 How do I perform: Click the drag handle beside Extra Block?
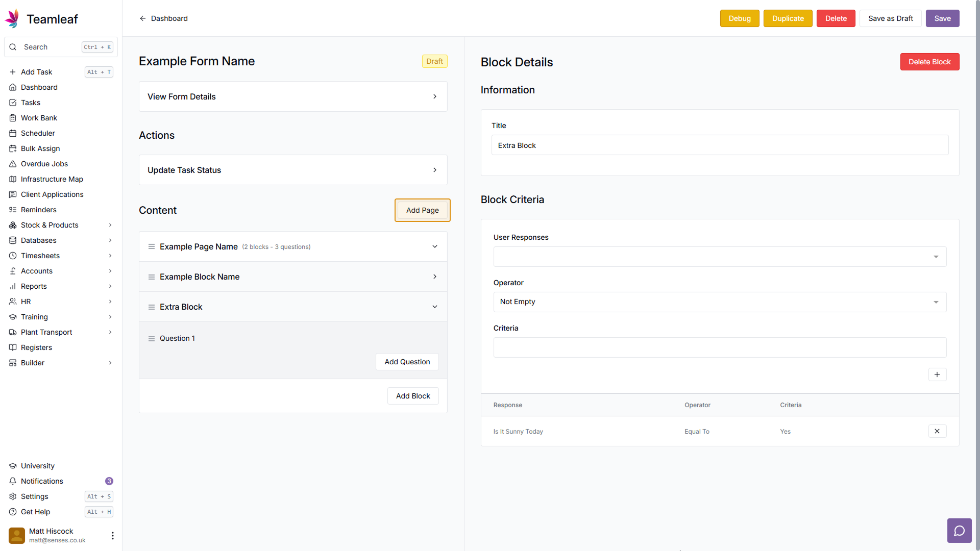152,307
